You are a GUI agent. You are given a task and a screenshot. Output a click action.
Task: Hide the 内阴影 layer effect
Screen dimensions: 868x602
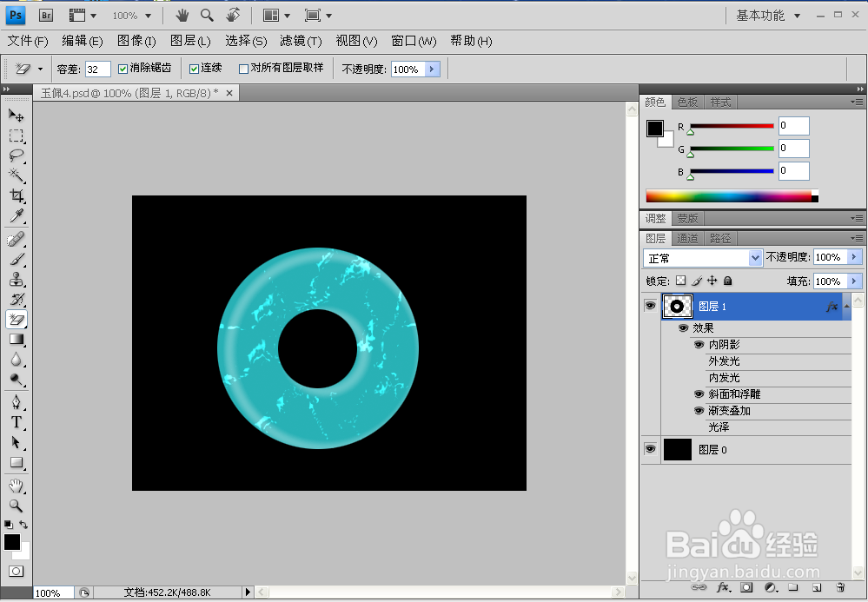click(x=699, y=344)
